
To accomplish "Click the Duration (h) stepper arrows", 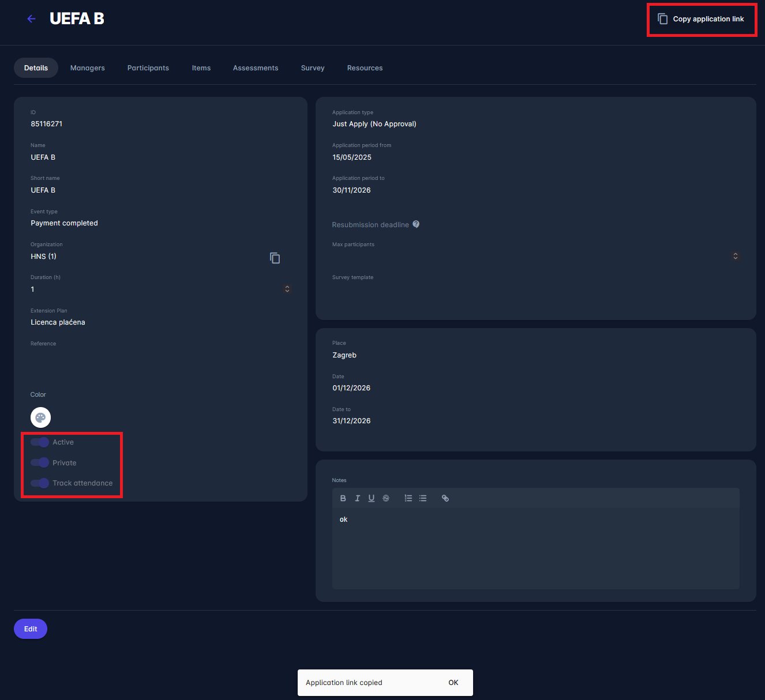I will [287, 289].
